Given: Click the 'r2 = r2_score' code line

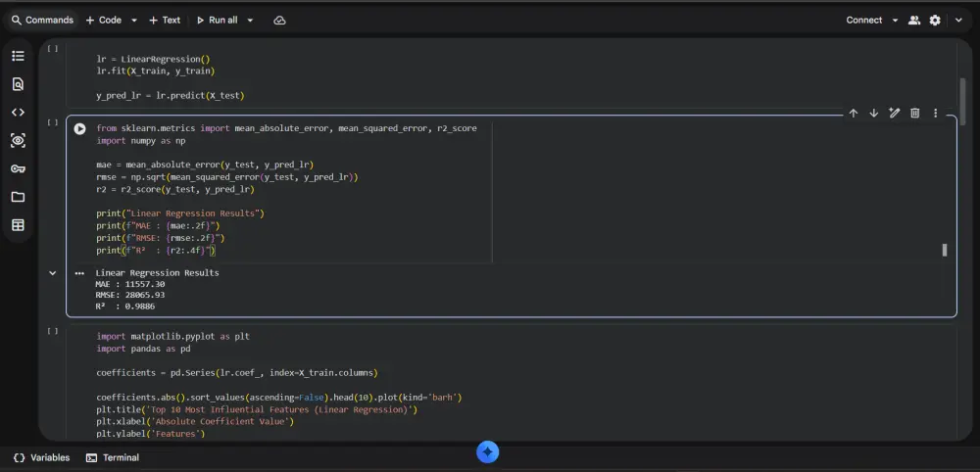Looking at the screenshot, I should tap(175, 189).
